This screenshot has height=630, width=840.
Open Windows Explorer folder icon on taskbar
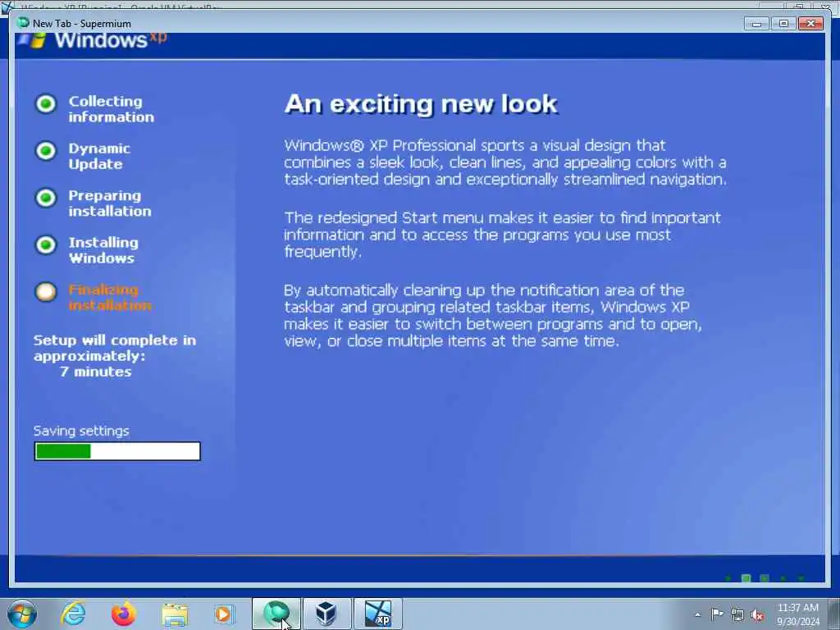(175, 614)
